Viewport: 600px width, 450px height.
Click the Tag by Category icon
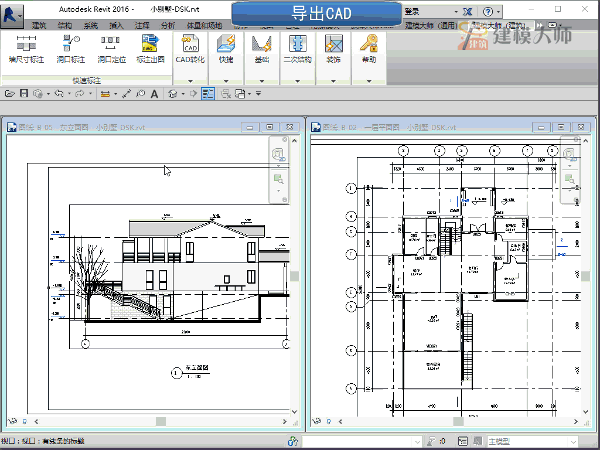140,94
